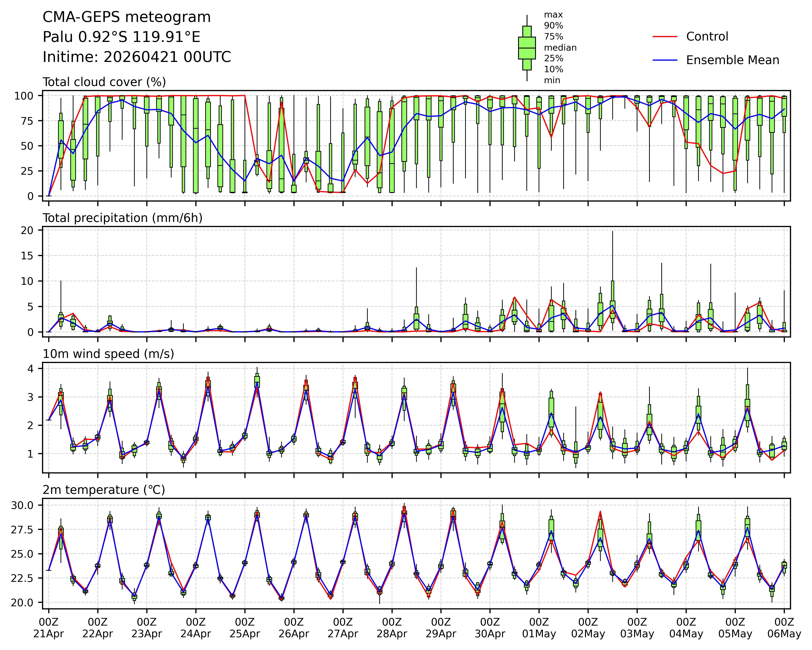Click the 'median' label in box legend
The width and height of the screenshot is (812, 650).
pos(560,48)
